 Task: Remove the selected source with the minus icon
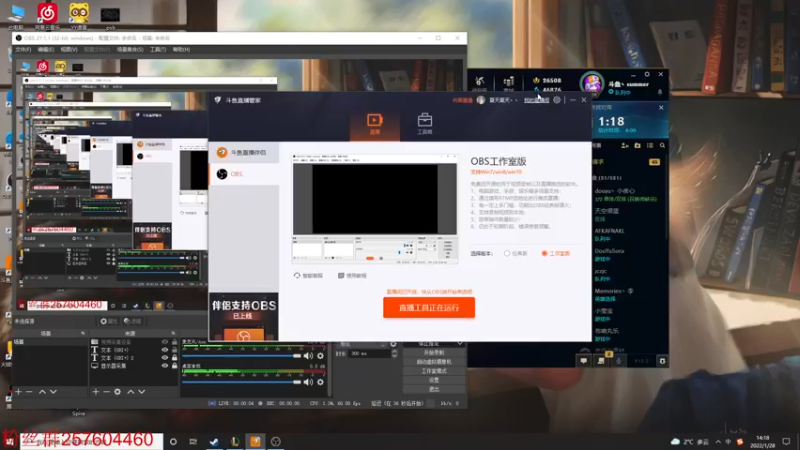tap(106, 392)
